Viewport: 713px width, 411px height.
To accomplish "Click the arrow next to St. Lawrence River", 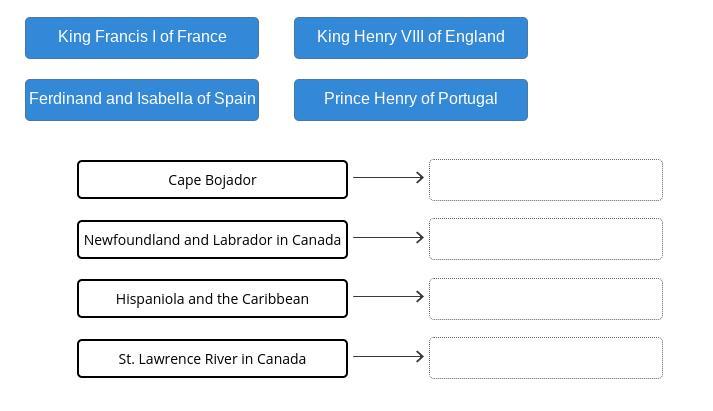I will pos(388,356).
